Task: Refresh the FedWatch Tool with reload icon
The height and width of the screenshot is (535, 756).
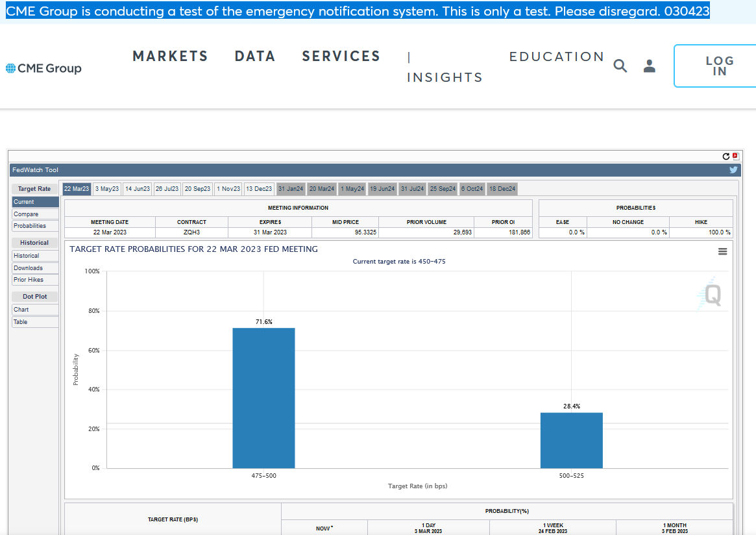Action: tap(726, 156)
